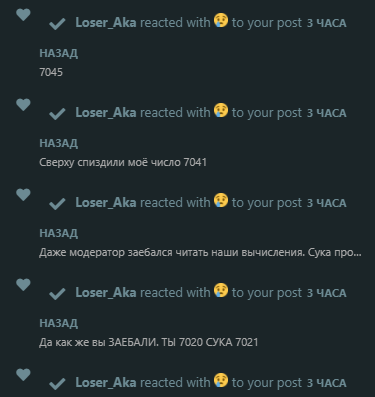The height and width of the screenshot is (397, 375).
Task: Open the Loser_Aka username in the 7041 notification
Action: [x=106, y=113]
